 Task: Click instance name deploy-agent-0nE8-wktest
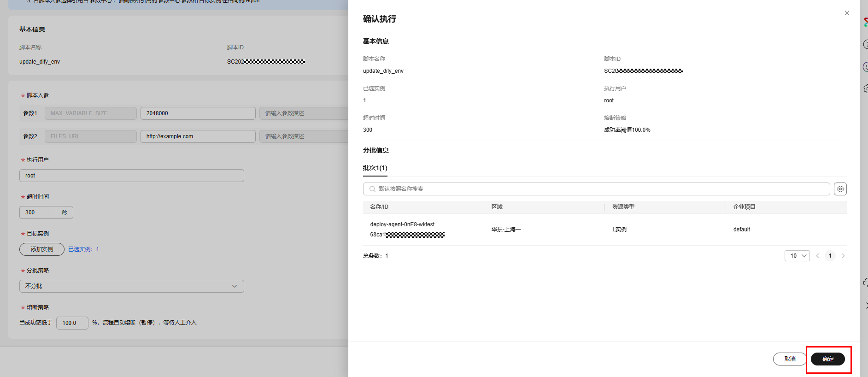(402, 224)
